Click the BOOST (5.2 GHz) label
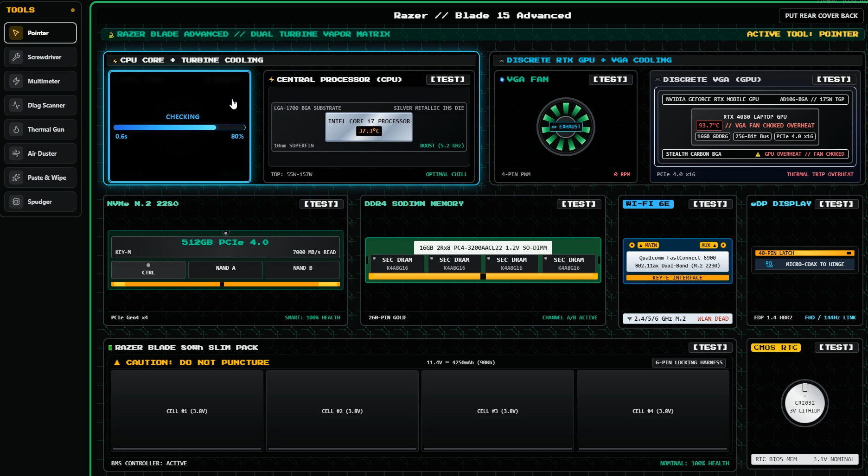868x476 pixels. (x=442, y=146)
